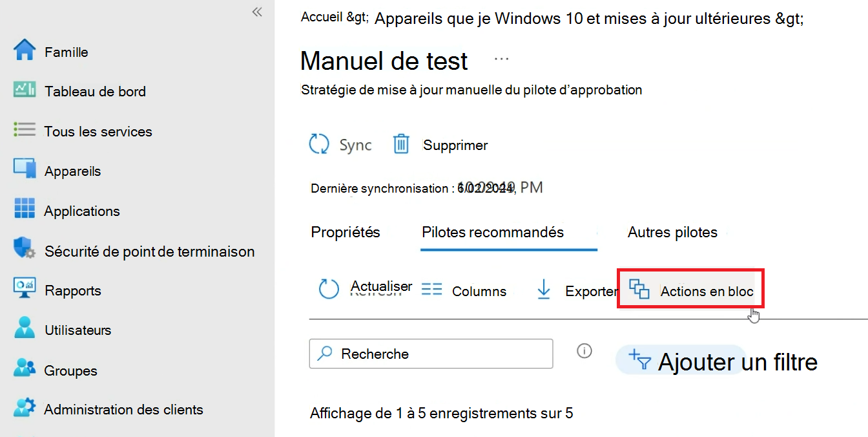Click Exporter download button
Viewport: 868px width, 437px height.
point(576,291)
